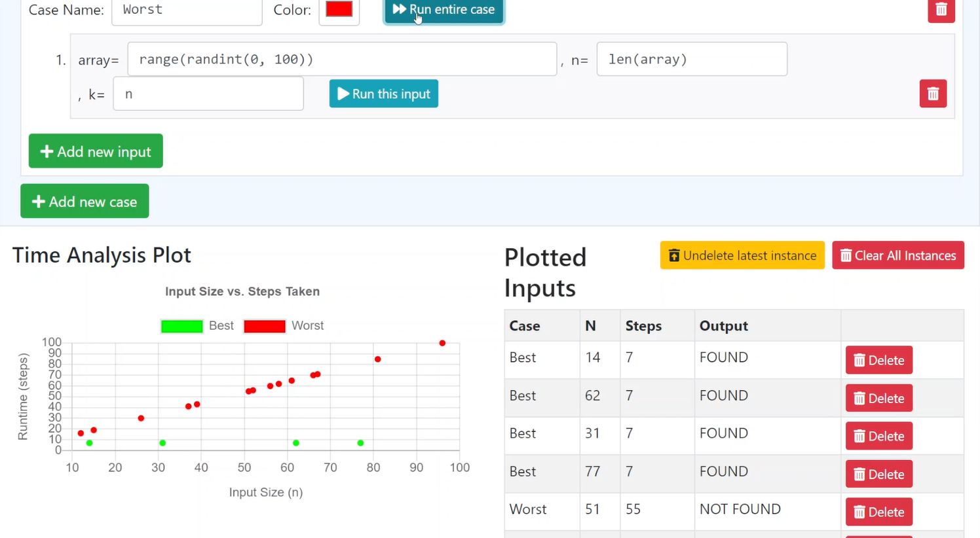Click the trash icon next to input row 1
This screenshot has height=538, width=980.
coord(933,94)
